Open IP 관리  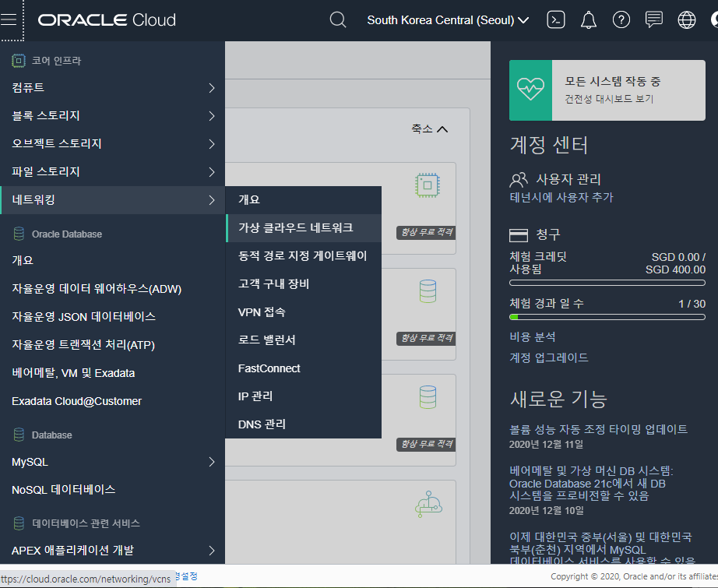(x=304, y=396)
